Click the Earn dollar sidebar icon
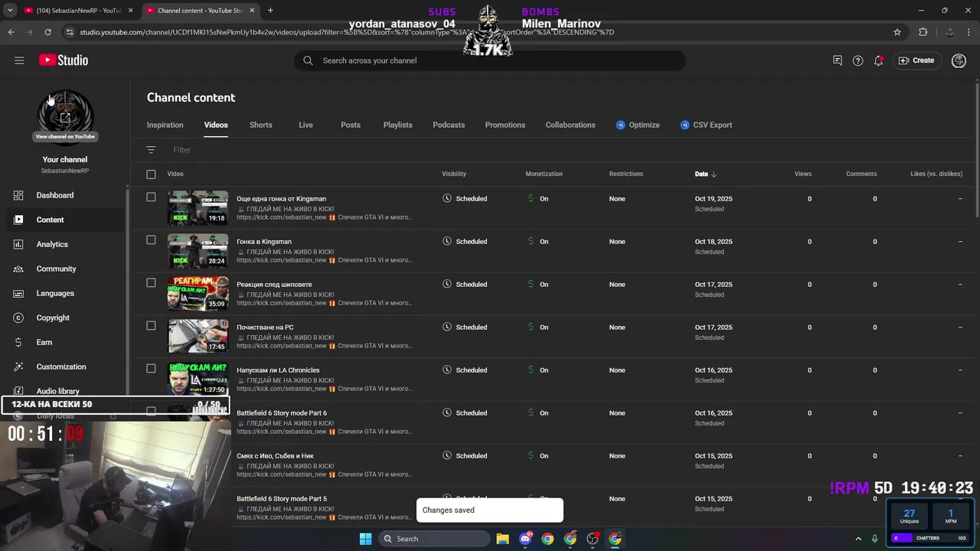980x551 pixels. (18, 342)
